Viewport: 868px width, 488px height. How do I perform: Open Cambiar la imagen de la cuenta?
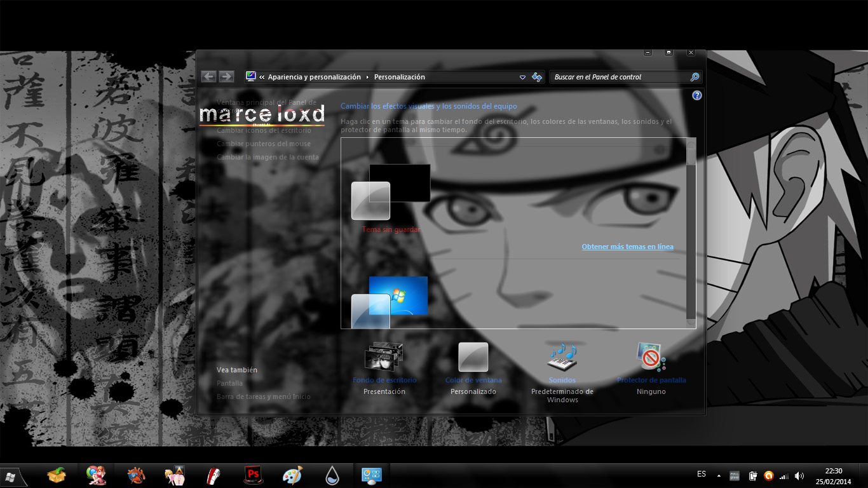coord(268,157)
